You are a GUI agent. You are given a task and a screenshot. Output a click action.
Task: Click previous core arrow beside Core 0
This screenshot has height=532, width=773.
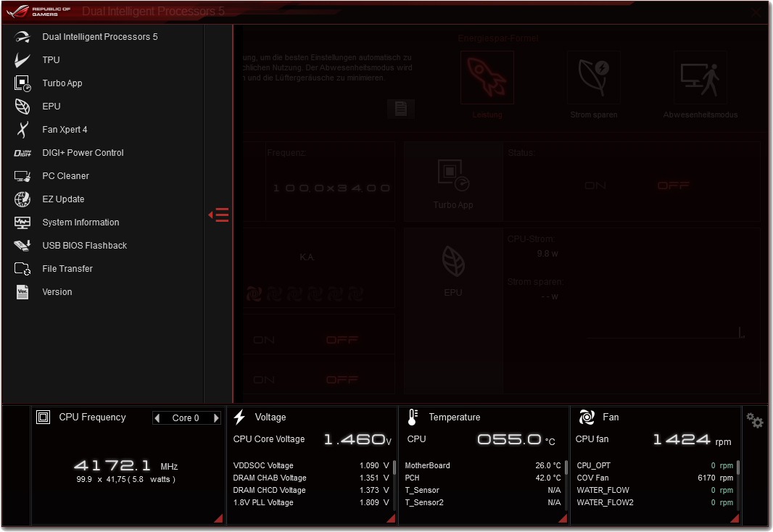(157, 418)
